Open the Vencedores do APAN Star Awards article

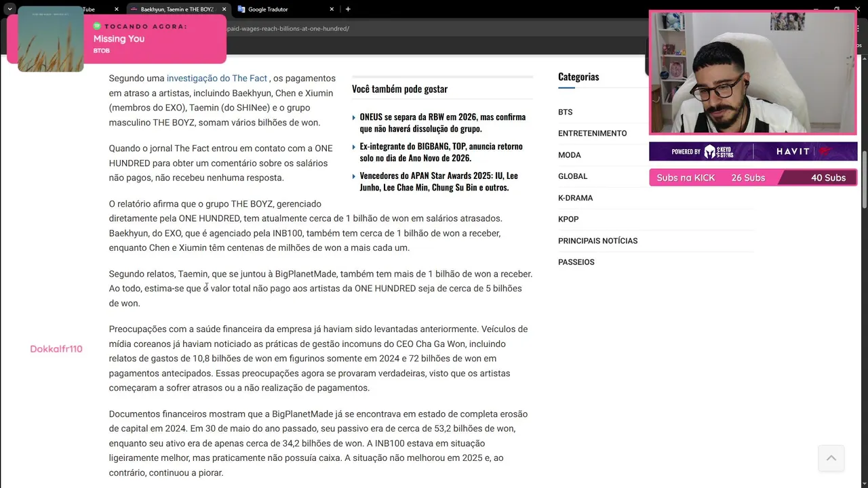coord(438,182)
